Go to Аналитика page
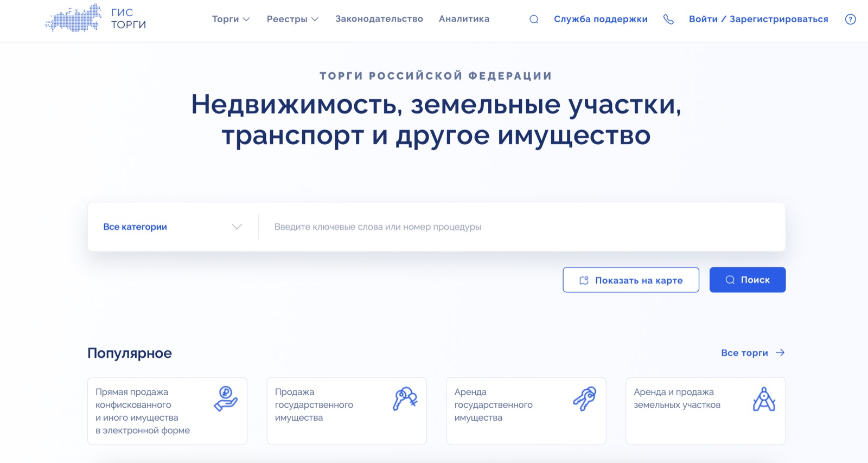 pyautogui.click(x=464, y=19)
